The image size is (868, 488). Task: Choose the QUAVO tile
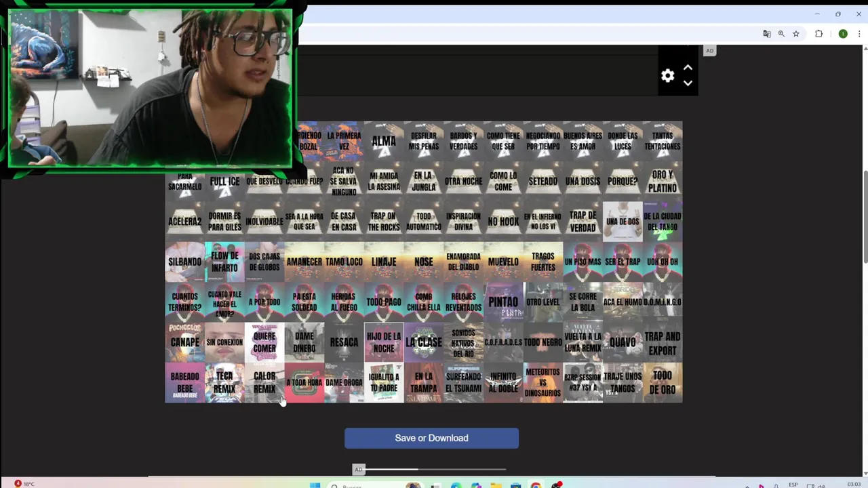tap(623, 342)
